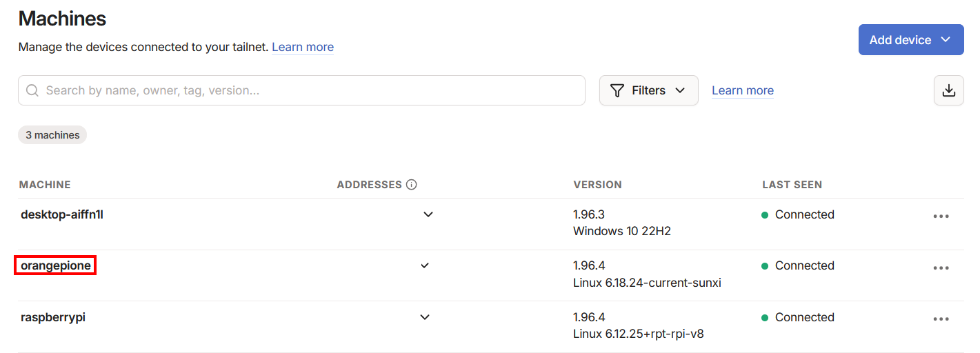Screen dimensions: 980x353
Task: Click the funnel icon in Filters
Action: click(617, 90)
